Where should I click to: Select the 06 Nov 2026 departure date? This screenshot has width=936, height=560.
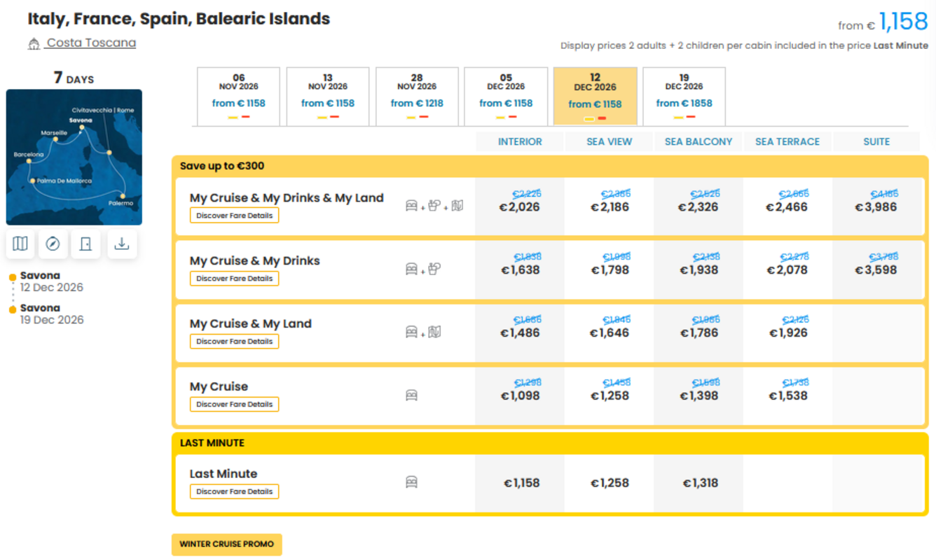(x=239, y=97)
